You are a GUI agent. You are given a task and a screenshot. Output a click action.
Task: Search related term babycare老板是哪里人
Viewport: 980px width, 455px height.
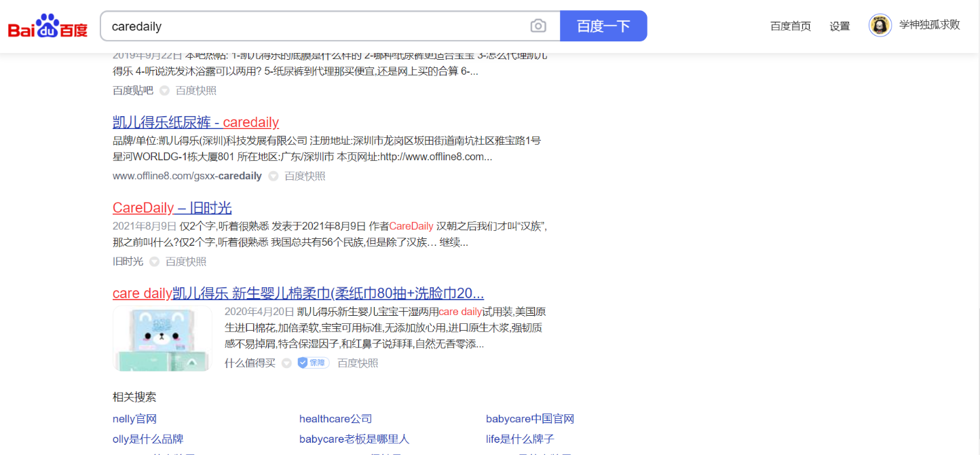354,439
